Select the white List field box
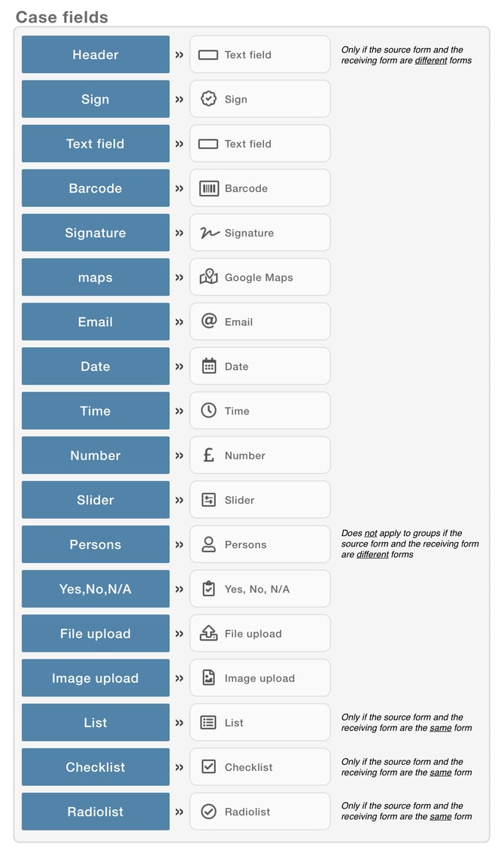This screenshot has height=856, width=504. coord(260,722)
